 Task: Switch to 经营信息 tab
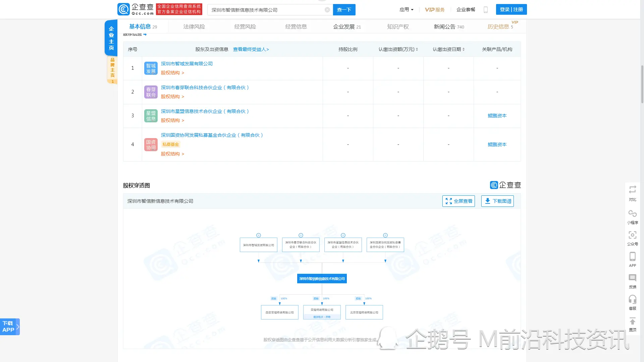pos(296,27)
